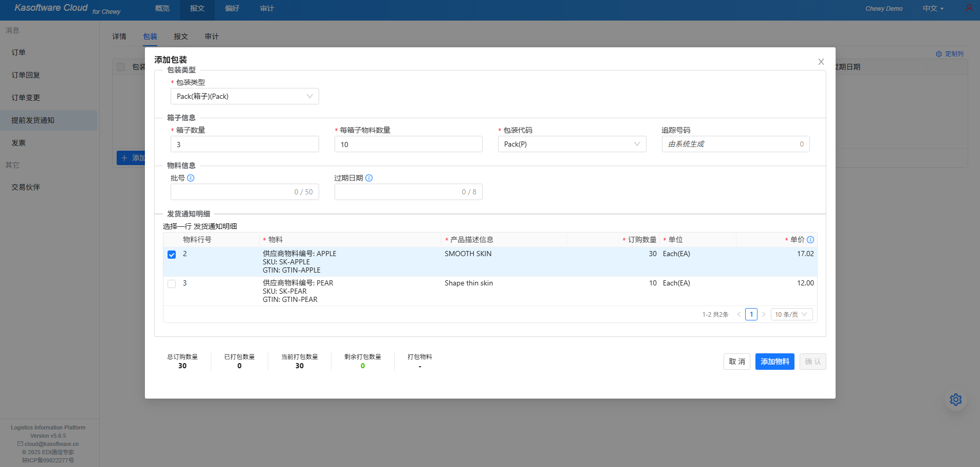Screen dimensions: 980x467
Task: Open the floating settings gear icon
Action: [955, 400]
